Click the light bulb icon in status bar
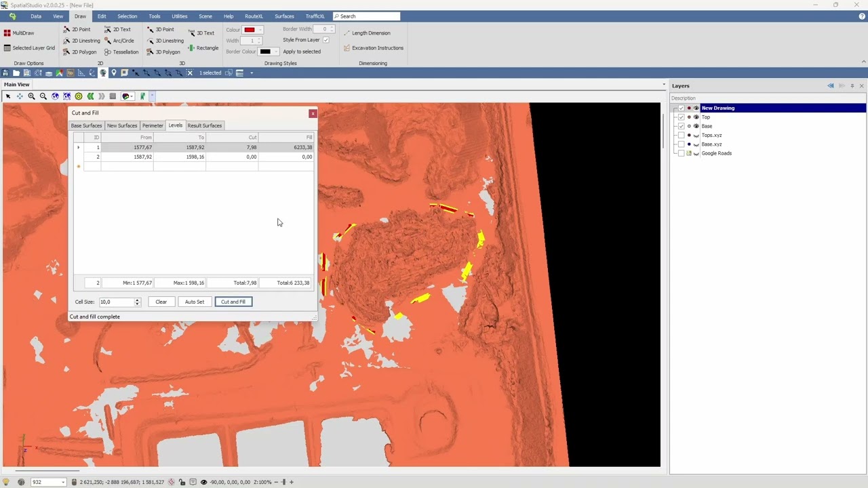This screenshot has height=488, width=868. (x=6, y=482)
